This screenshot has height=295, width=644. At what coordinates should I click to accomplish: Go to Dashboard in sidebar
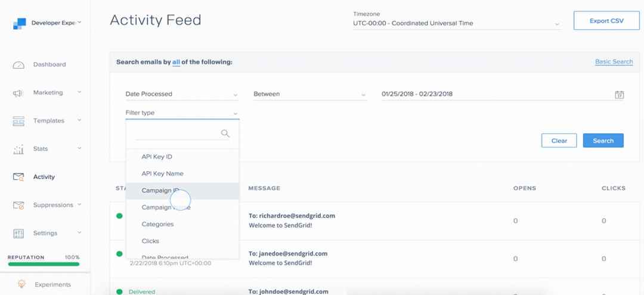[49, 64]
